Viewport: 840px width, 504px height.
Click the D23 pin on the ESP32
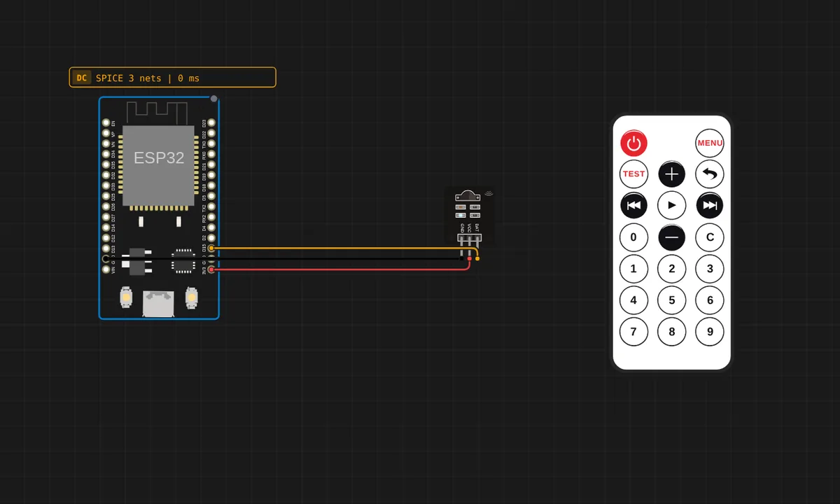click(211, 122)
